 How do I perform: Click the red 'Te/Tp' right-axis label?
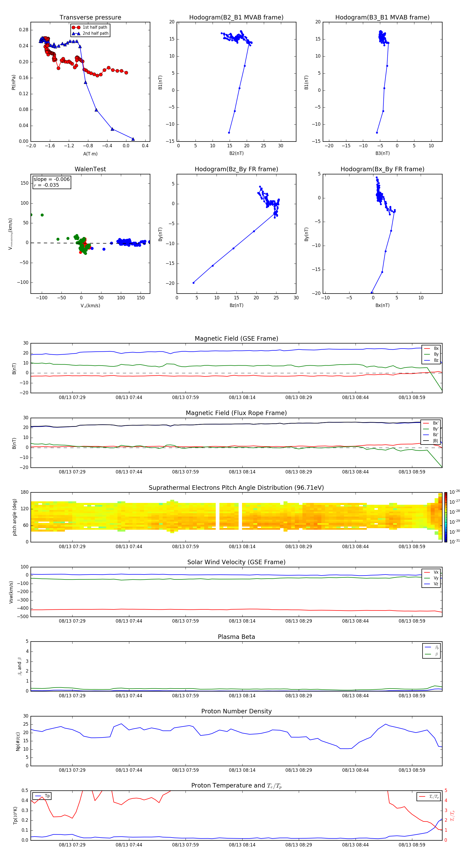(x=452, y=815)
